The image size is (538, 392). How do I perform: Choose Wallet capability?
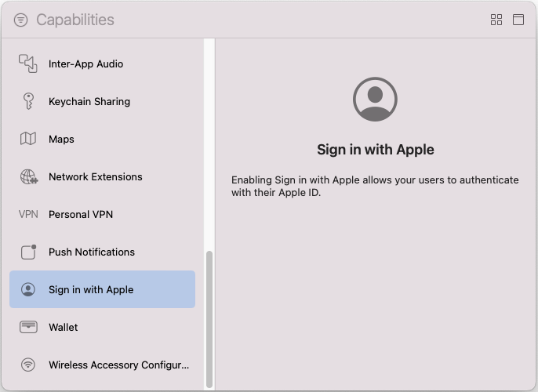[x=102, y=327]
